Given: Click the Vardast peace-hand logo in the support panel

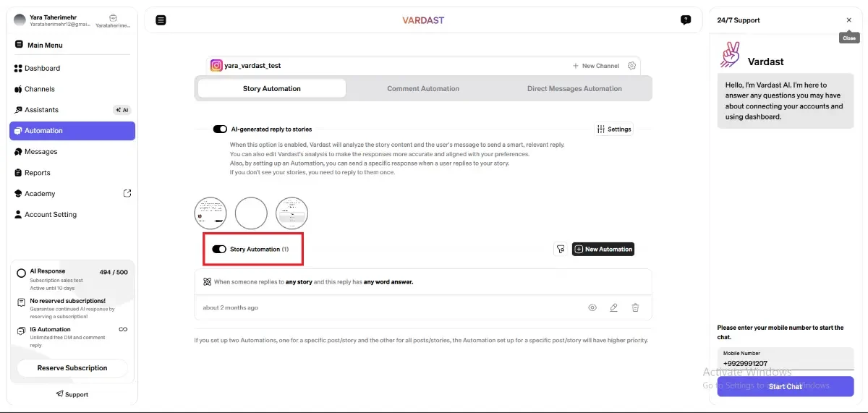Looking at the screenshot, I should click(731, 55).
